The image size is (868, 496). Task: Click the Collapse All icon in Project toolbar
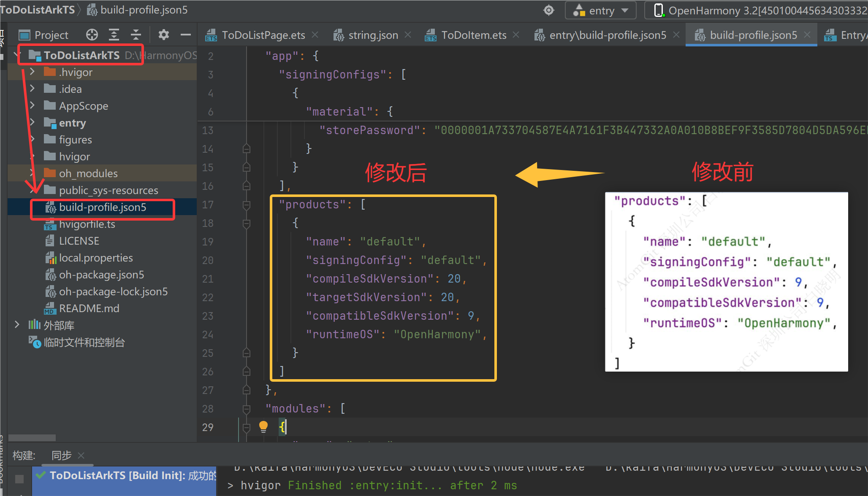point(136,35)
